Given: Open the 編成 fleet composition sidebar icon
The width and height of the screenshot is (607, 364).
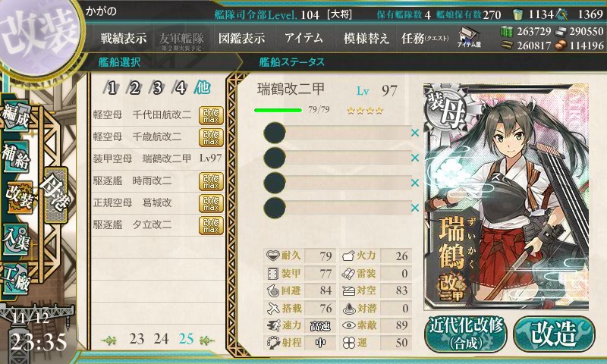Looking at the screenshot, I should click(16, 116).
